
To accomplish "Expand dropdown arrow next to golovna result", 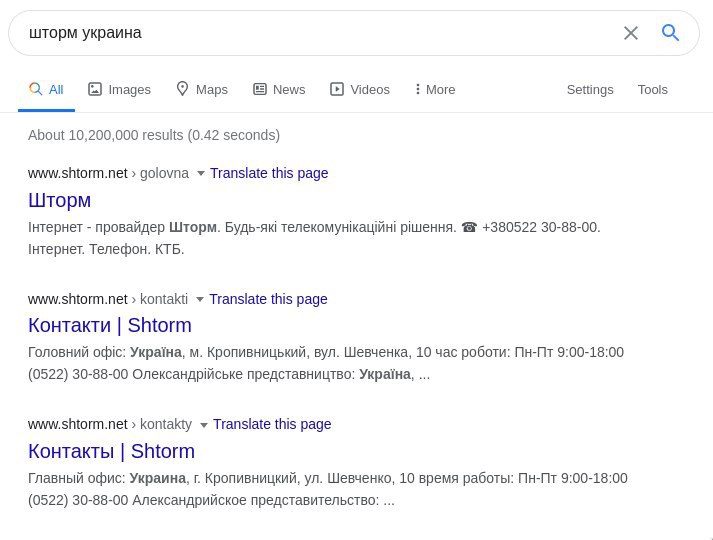I will (201, 174).
